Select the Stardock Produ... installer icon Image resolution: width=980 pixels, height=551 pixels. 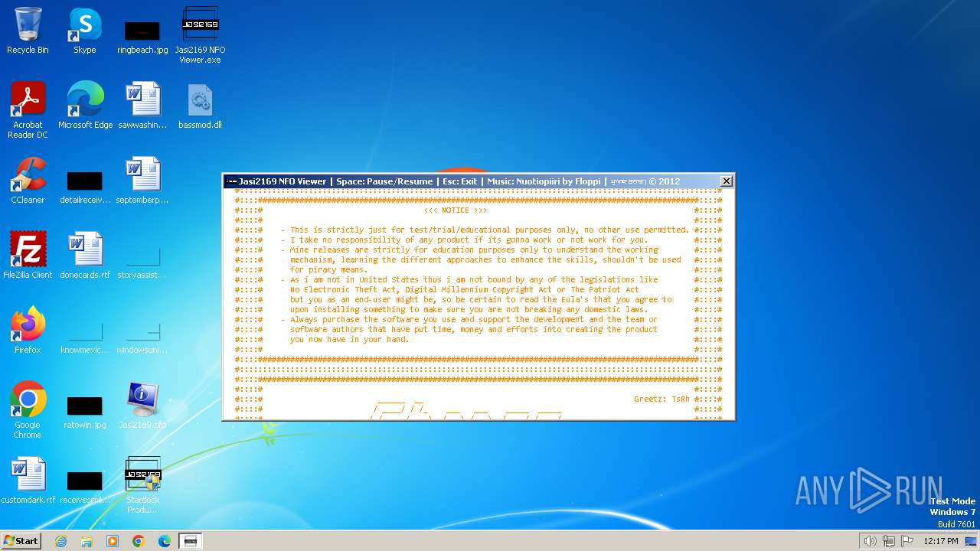142,485
